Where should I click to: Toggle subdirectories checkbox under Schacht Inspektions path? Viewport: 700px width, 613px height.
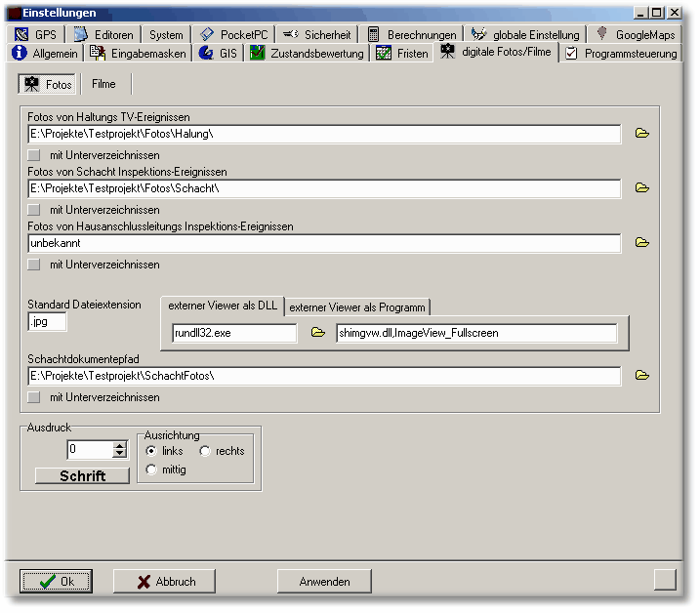pyautogui.click(x=34, y=210)
